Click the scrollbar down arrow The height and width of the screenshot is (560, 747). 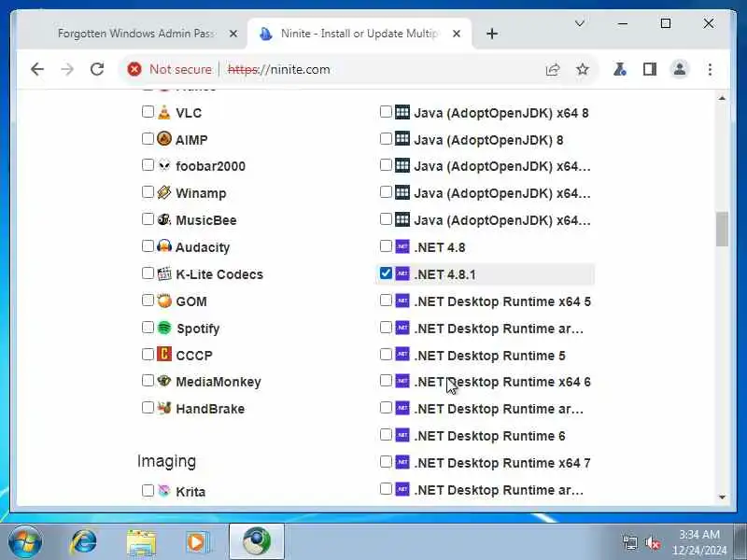click(x=722, y=497)
